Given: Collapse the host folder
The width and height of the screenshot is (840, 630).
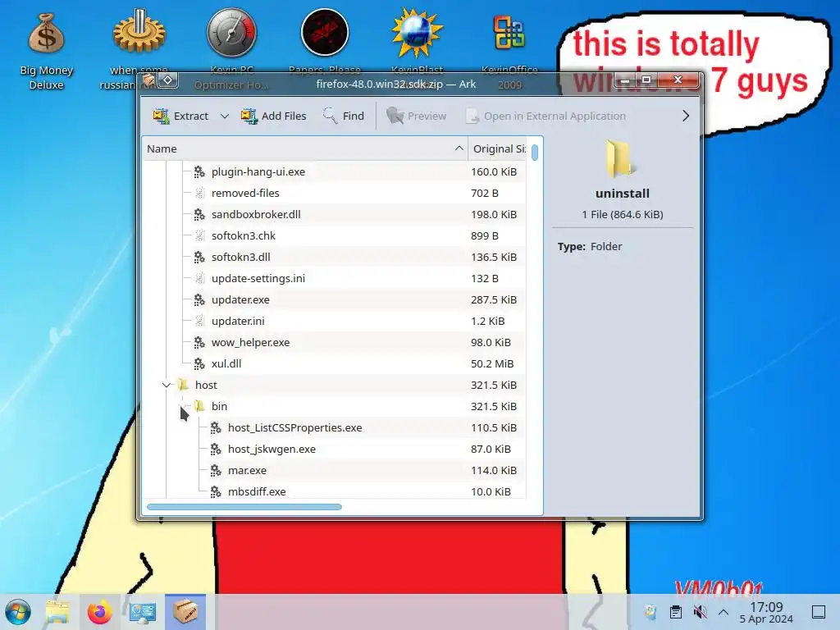Looking at the screenshot, I should click(167, 385).
